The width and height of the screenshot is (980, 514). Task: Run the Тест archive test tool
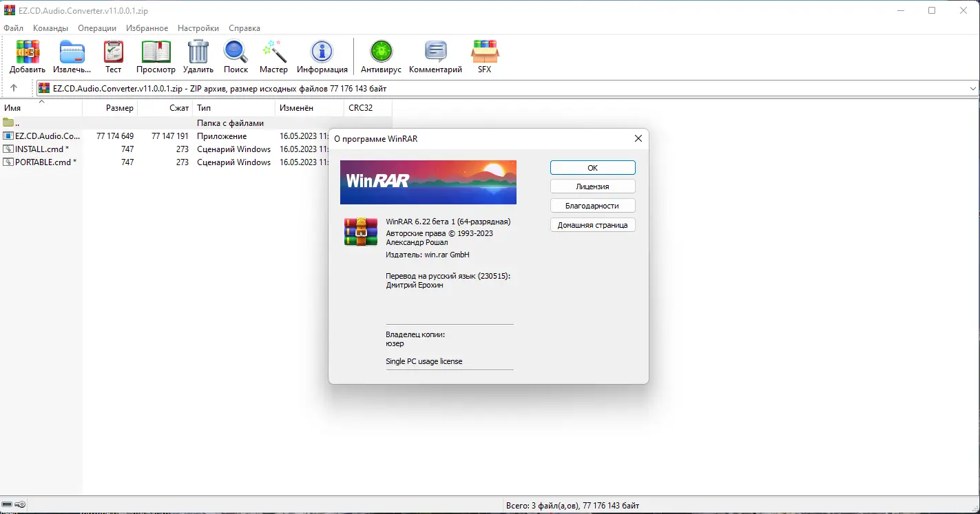coord(113,52)
